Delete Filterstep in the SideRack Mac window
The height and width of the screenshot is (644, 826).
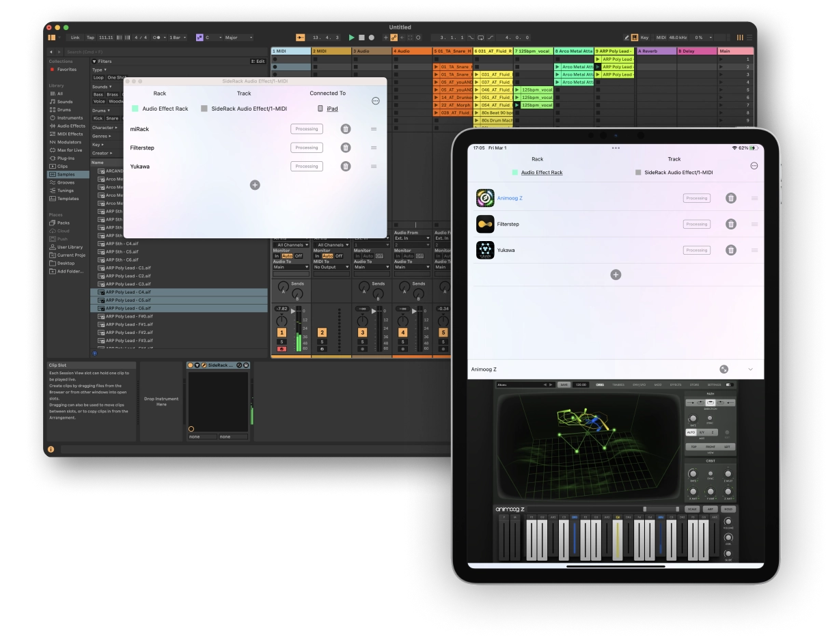(346, 148)
